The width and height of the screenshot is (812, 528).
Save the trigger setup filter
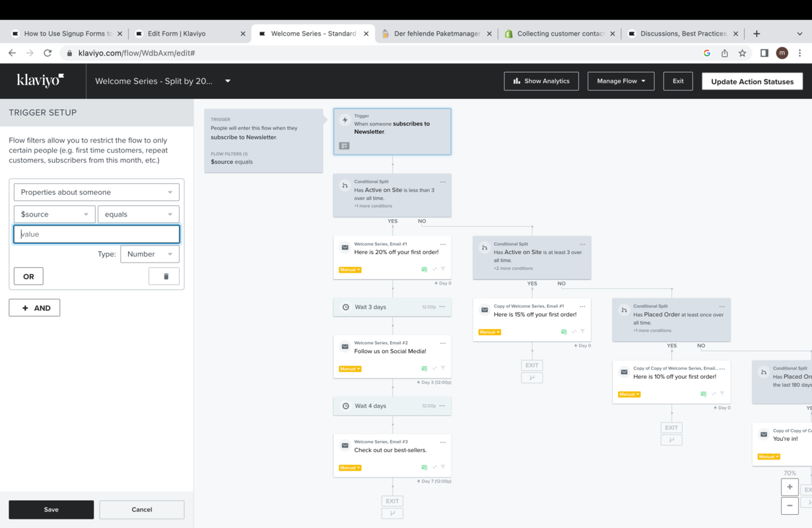pos(51,509)
